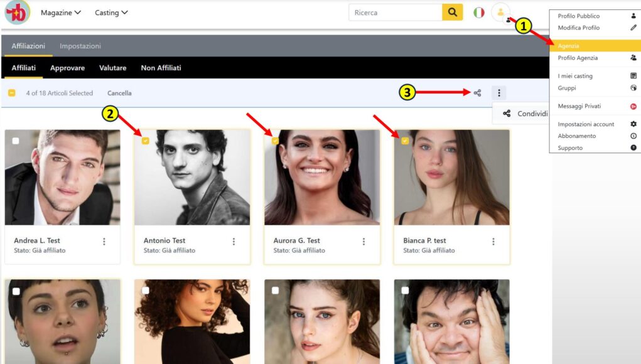641x364 pixels.
Task: Switch to the Impostazioni tab
Action: click(80, 46)
